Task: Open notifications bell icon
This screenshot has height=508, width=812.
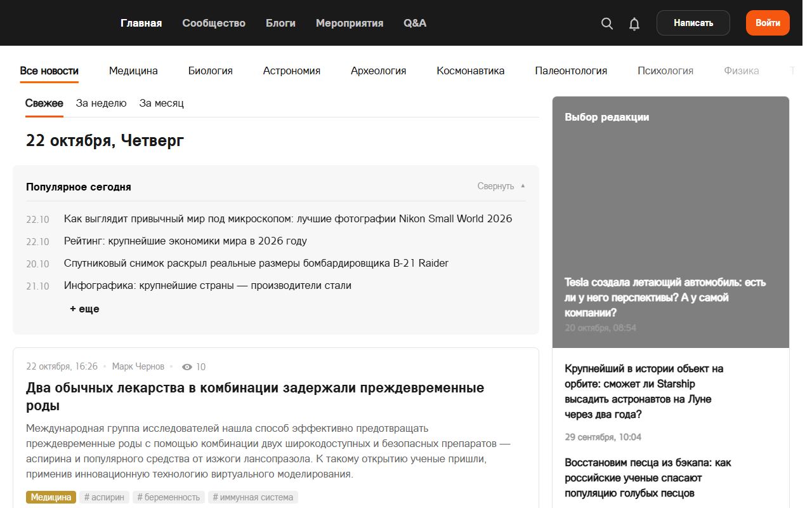Action: [x=634, y=23]
